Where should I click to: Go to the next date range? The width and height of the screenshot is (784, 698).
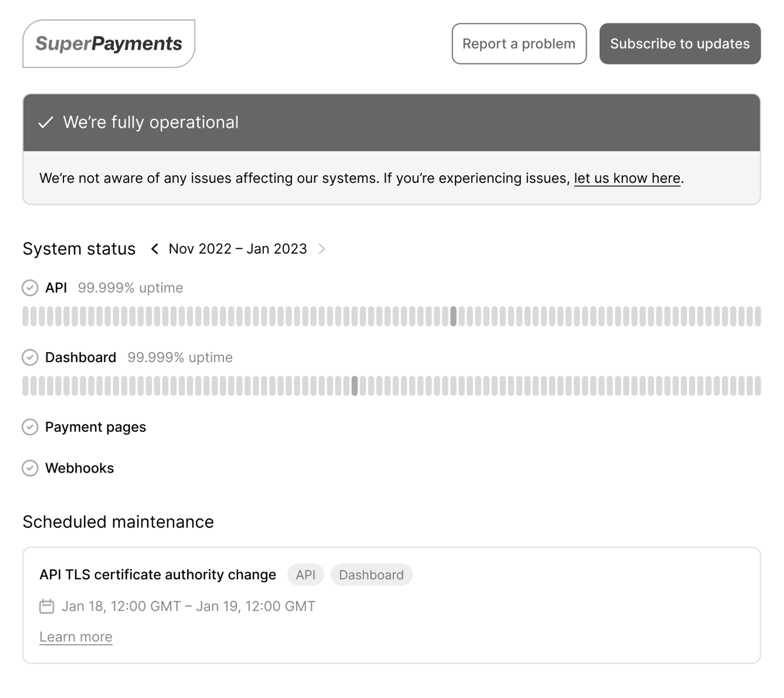pos(322,249)
